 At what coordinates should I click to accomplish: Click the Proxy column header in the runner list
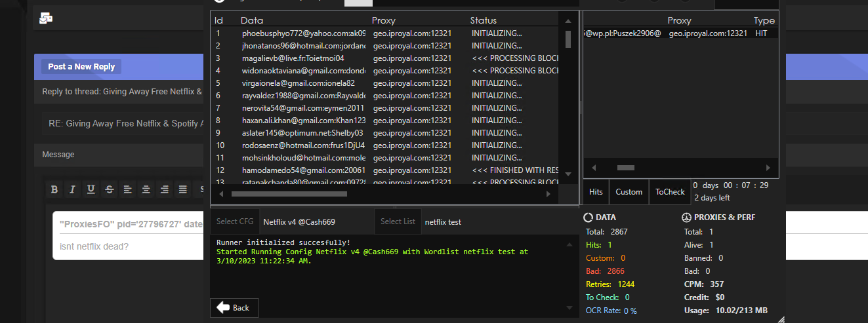(384, 20)
